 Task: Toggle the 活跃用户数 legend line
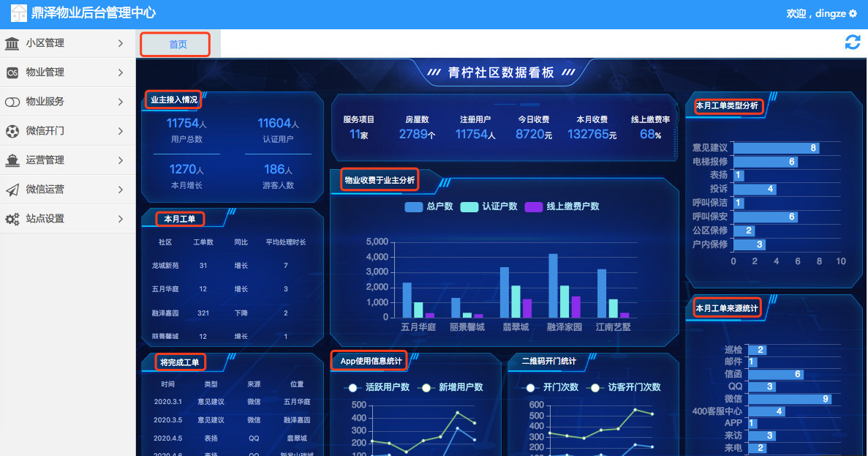coord(377,387)
